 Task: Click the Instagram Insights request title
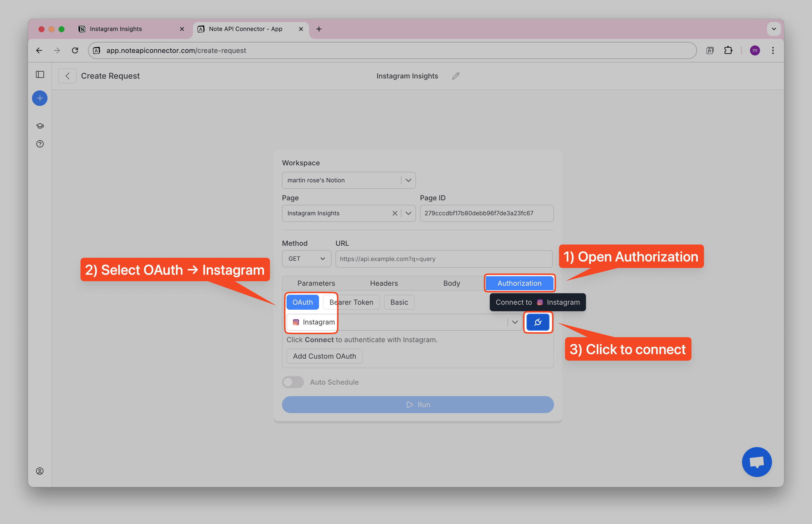pos(407,76)
